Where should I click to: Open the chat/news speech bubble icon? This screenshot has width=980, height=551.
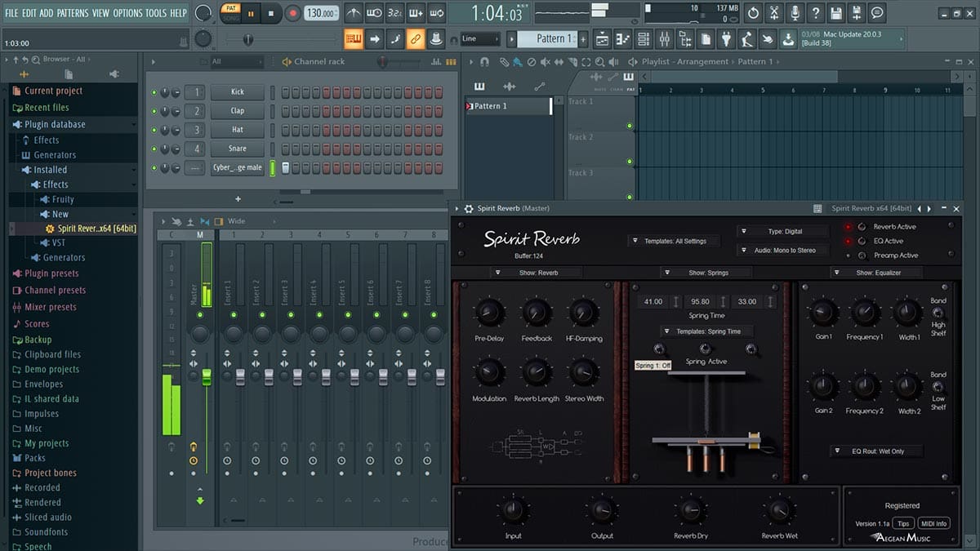click(x=876, y=13)
